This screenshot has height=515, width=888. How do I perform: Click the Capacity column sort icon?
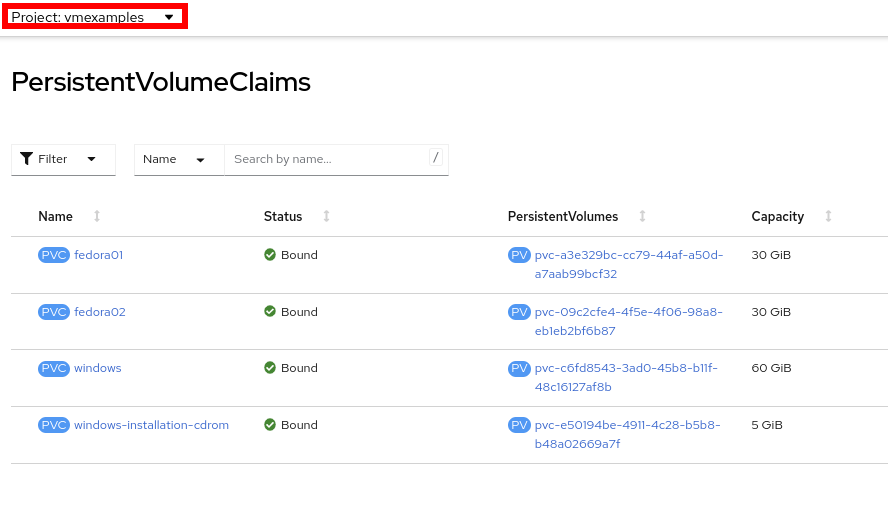click(x=828, y=216)
